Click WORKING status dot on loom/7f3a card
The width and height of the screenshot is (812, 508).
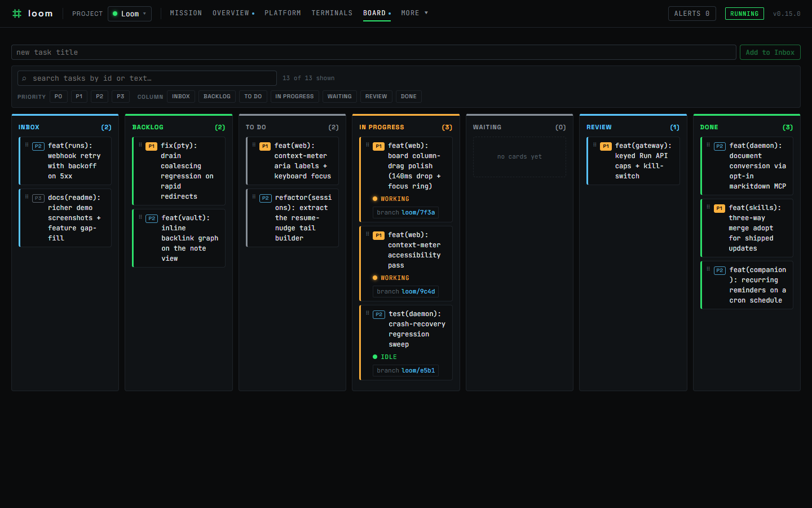click(x=375, y=199)
